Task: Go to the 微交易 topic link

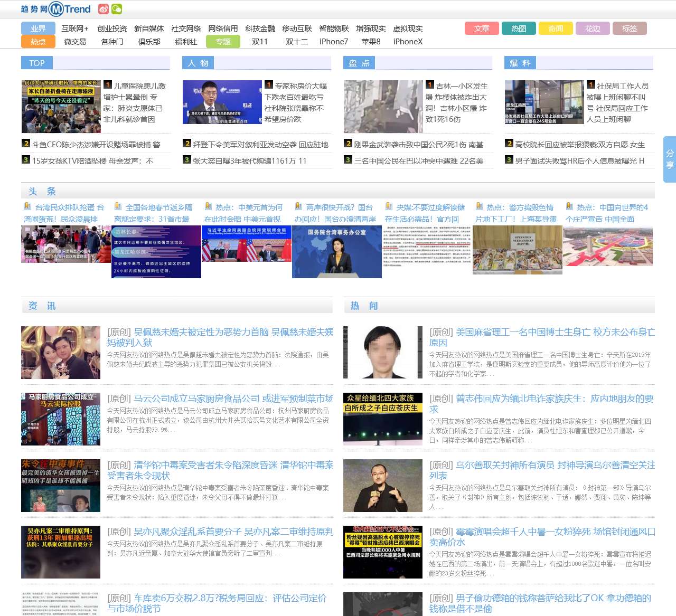Action: tap(75, 42)
